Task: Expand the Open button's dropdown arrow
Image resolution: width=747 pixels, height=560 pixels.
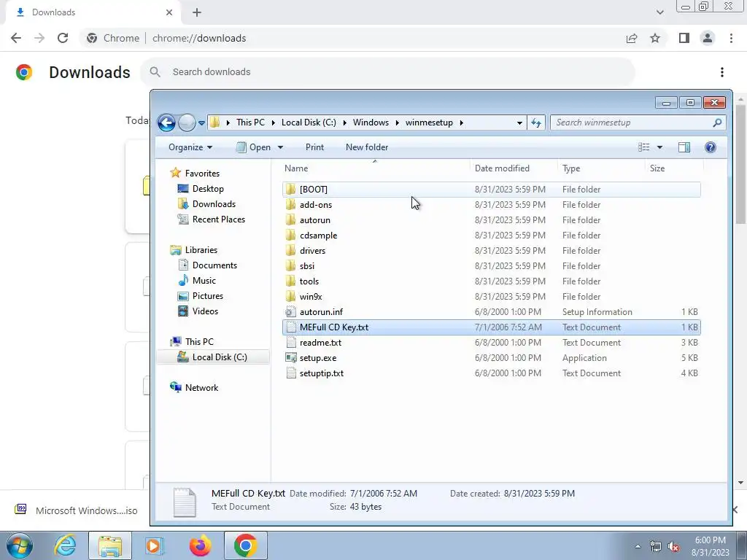Action: [x=281, y=147]
